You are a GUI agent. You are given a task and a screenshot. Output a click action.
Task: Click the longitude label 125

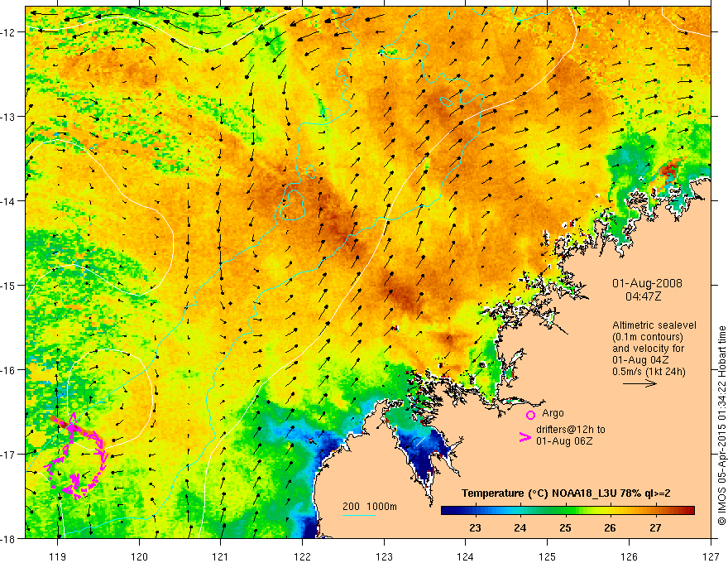pyautogui.click(x=548, y=556)
